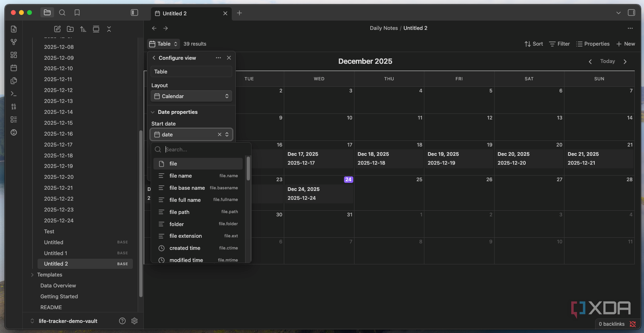The width and height of the screenshot is (644, 333).
Task: Open graph view from the ribbon
Action: point(14,42)
